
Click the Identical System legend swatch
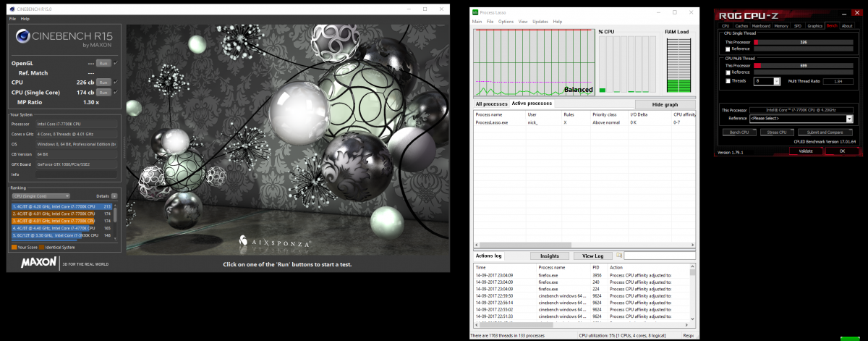pos(40,247)
